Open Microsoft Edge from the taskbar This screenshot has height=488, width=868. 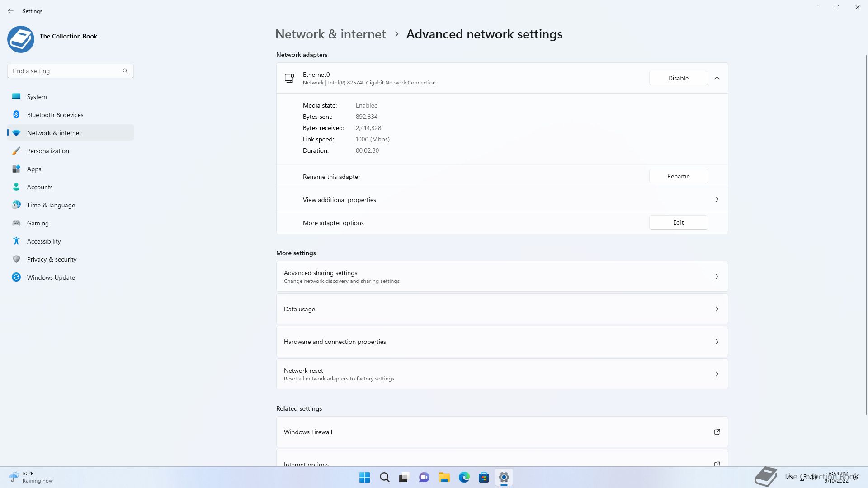click(x=464, y=477)
